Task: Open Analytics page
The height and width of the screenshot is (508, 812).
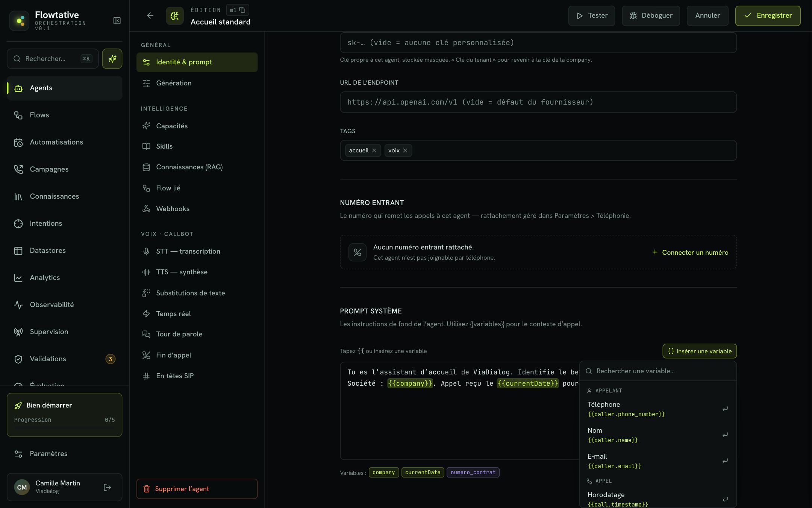Action: pos(65,278)
